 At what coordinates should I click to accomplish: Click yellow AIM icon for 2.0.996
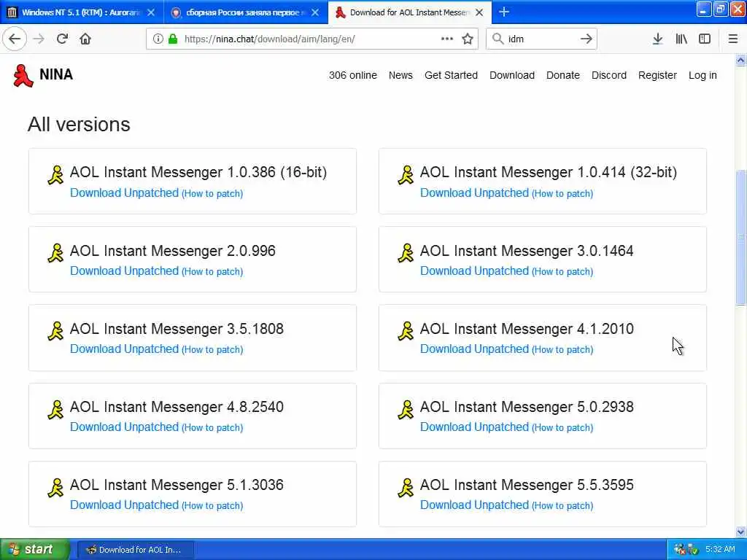(55, 253)
